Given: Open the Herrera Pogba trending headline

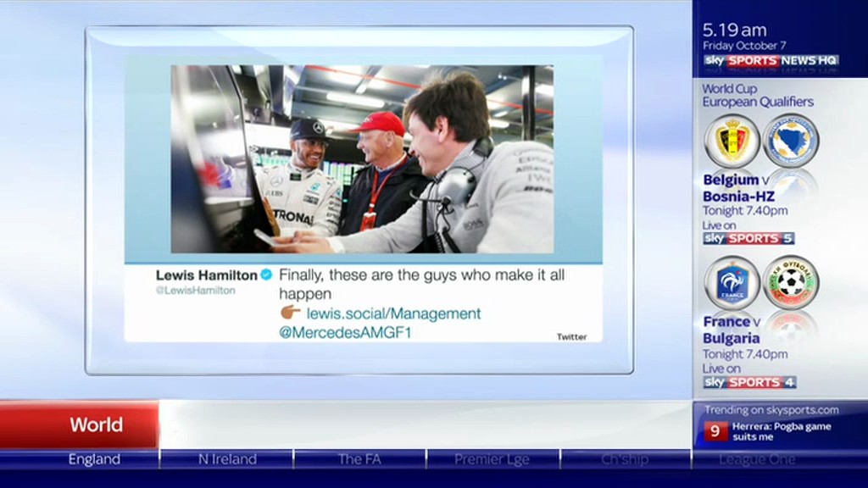Looking at the screenshot, I should tap(781, 431).
